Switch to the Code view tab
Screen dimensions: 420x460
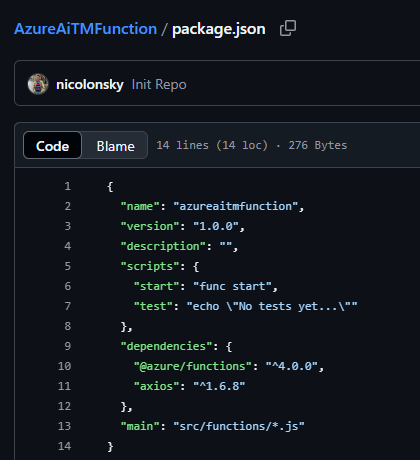click(52, 146)
